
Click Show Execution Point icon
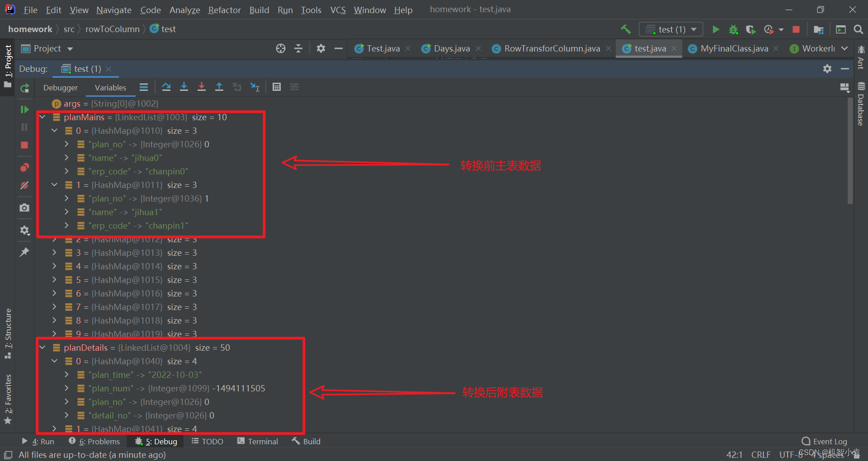[x=144, y=87]
